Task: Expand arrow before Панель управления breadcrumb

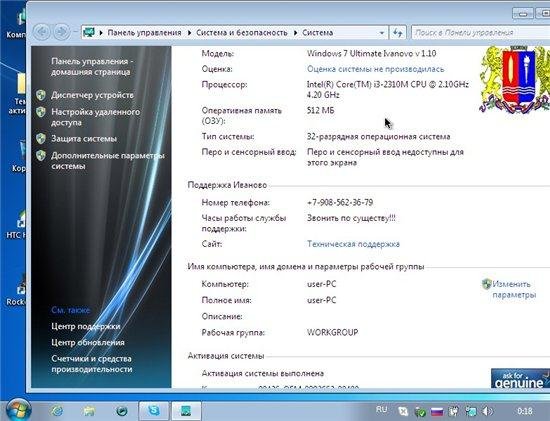Action: [101, 33]
